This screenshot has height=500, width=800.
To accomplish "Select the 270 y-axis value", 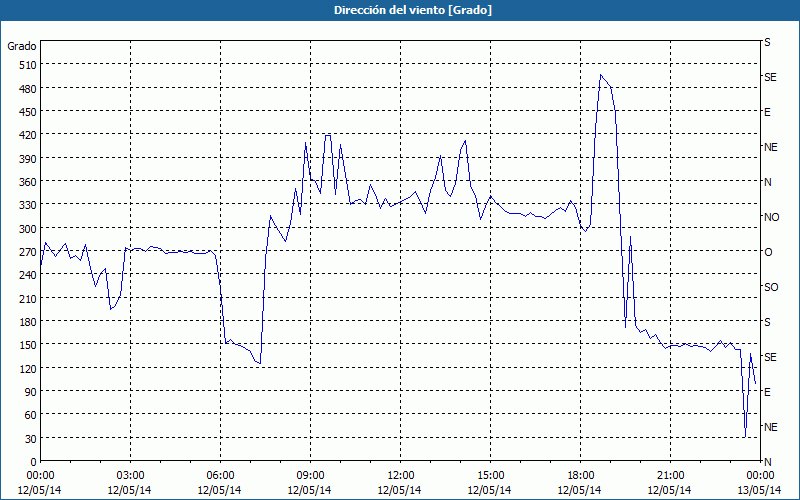I will coord(29,252).
